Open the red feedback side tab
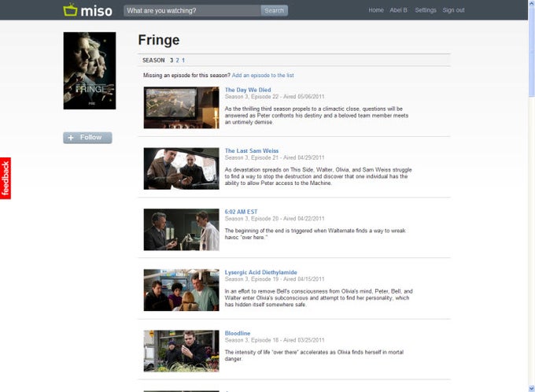The image size is (535, 392). coord(6,178)
